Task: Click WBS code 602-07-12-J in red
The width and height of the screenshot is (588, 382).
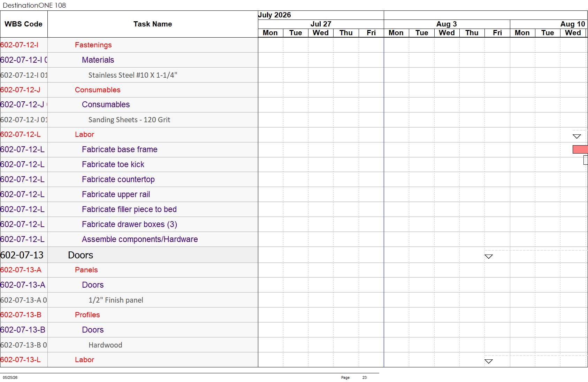Action: click(x=20, y=90)
